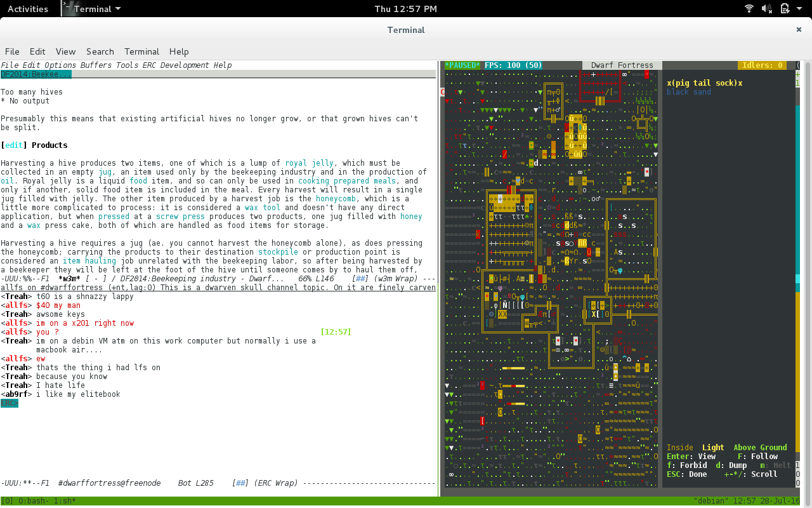Select the DF2014:Beekee... tab line

(x=36, y=74)
